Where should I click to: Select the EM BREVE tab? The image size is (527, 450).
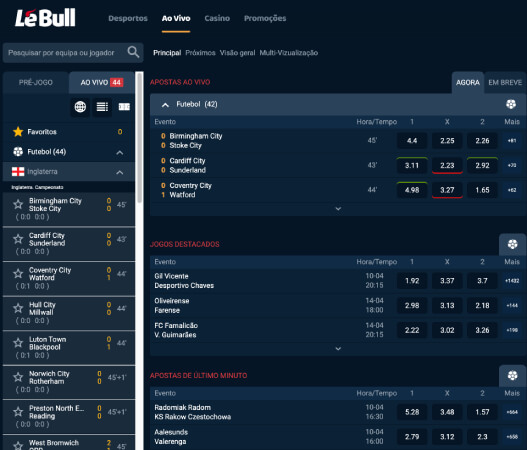505,82
